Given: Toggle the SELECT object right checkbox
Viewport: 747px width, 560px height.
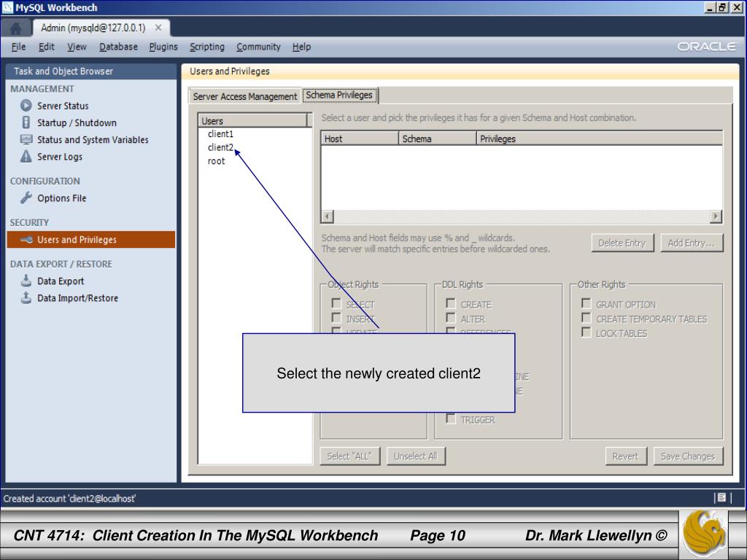Looking at the screenshot, I should (x=336, y=303).
